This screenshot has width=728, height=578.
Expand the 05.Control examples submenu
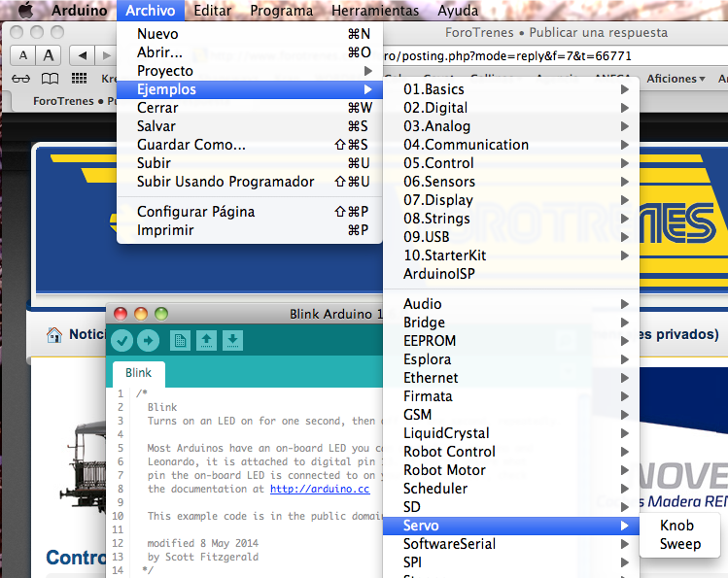[511, 163]
